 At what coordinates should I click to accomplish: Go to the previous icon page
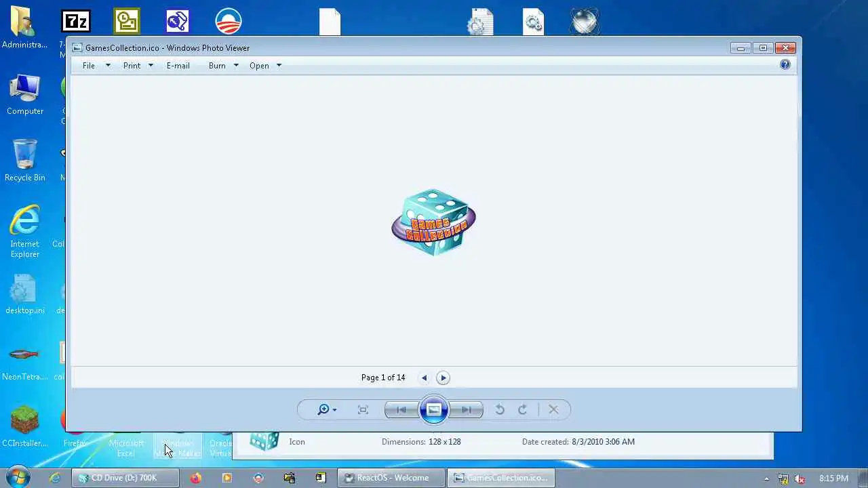pos(425,378)
